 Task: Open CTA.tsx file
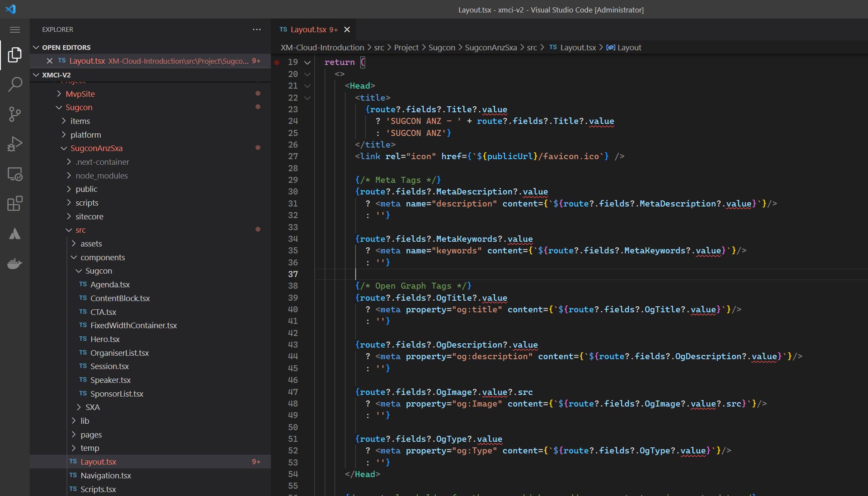[x=103, y=312]
